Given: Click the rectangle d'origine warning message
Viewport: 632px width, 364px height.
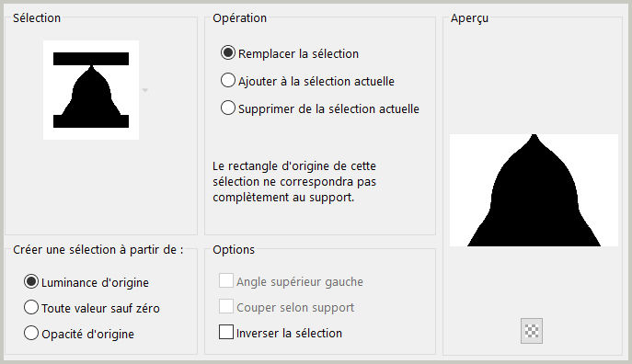Looking at the screenshot, I should pos(294,182).
